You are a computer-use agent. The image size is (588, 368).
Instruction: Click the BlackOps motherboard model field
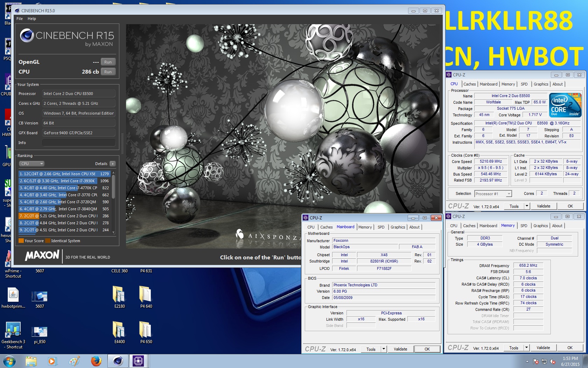[x=365, y=247]
